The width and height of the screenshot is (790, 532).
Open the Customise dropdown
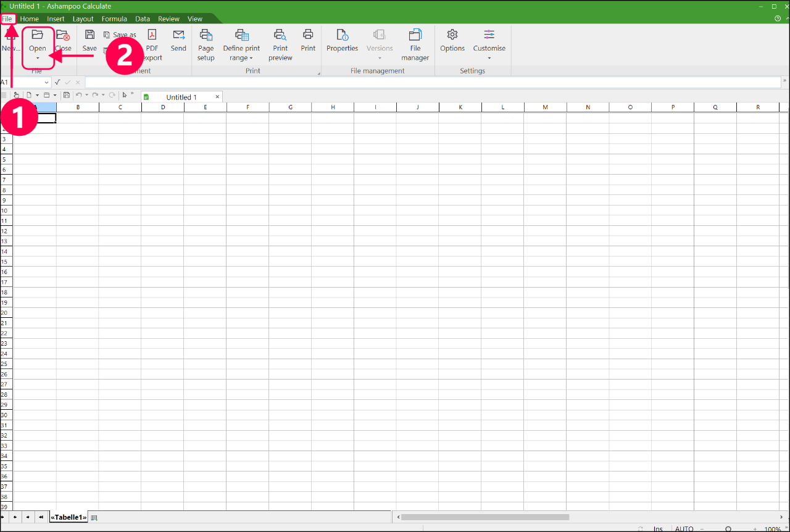(x=489, y=58)
